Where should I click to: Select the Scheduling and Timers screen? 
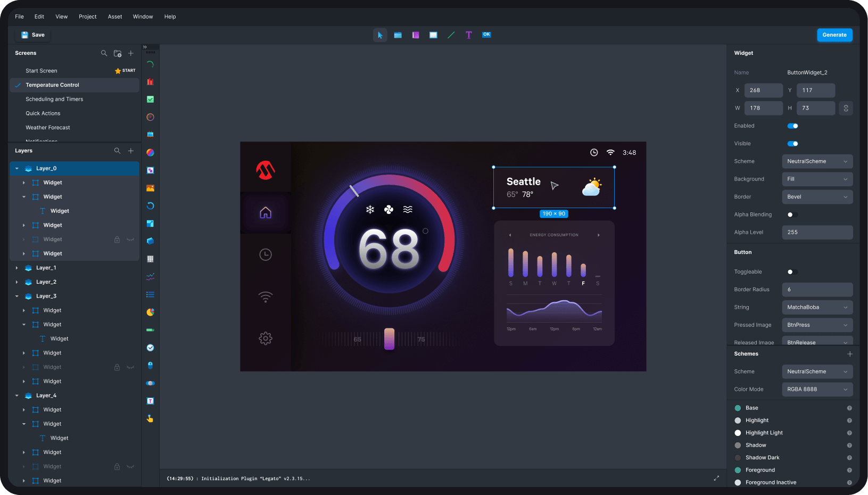75,100
